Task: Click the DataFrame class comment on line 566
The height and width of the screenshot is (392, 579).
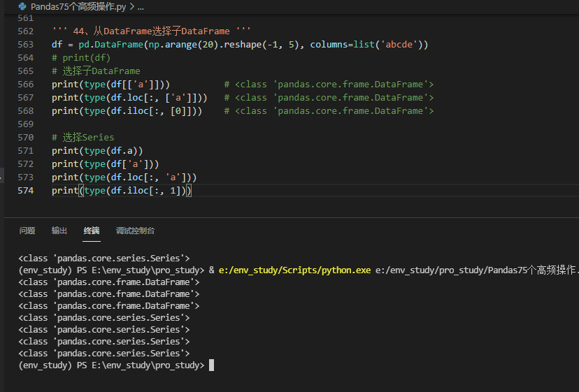Action: (329, 85)
